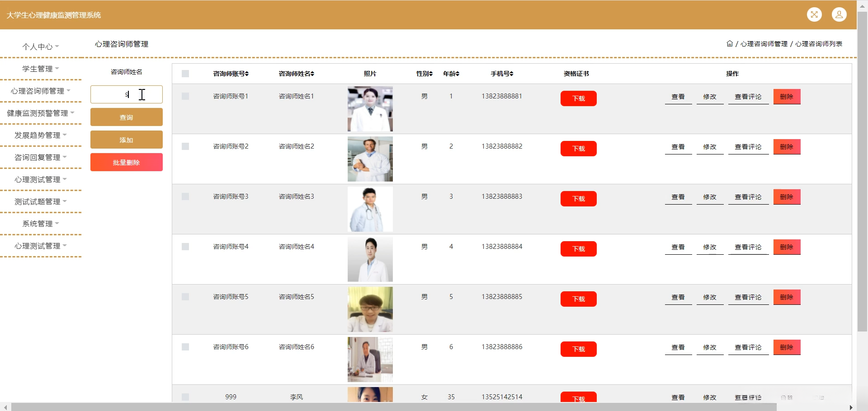The image size is (868, 411).
Task: Check the row for 咨询师账号4
Action: [x=185, y=247]
